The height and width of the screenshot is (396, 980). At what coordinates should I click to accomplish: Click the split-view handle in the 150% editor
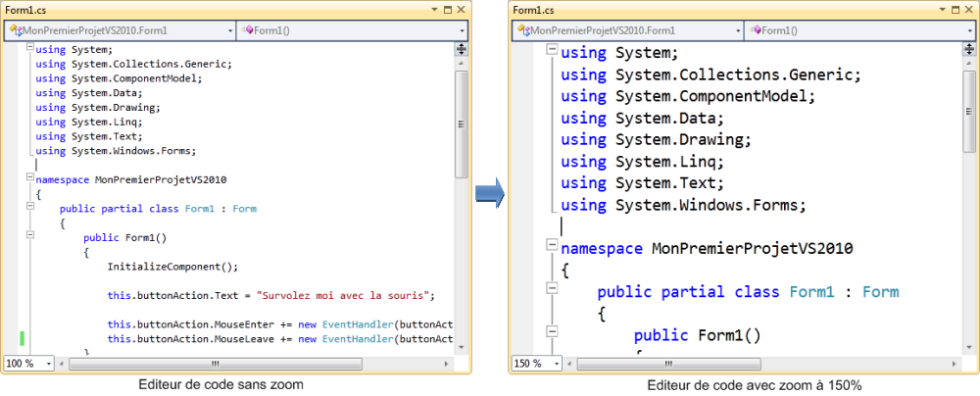967,46
